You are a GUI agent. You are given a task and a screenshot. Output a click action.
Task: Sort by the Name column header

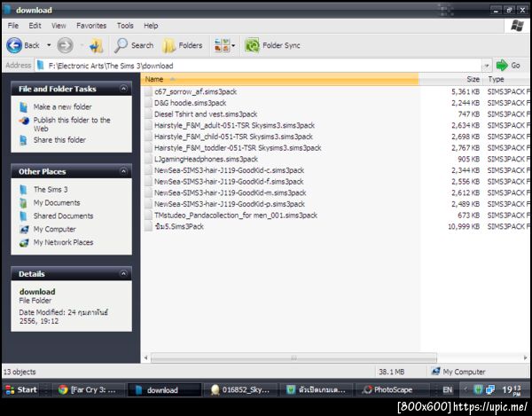[279, 79]
